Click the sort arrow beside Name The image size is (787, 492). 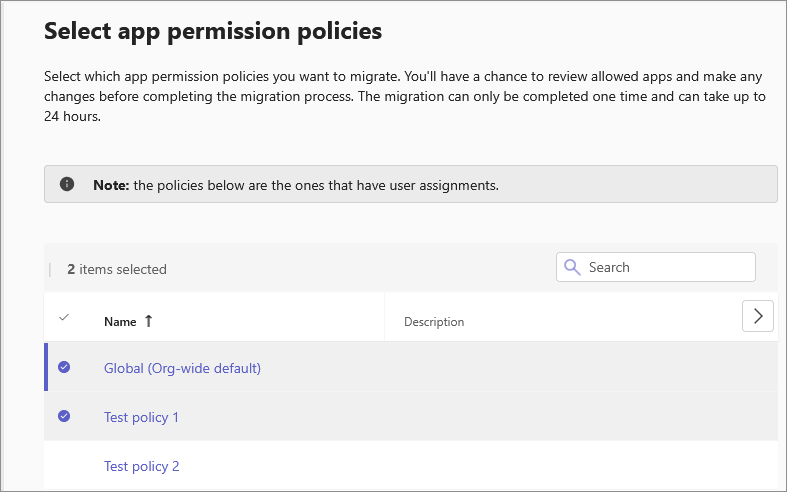tap(149, 321)
